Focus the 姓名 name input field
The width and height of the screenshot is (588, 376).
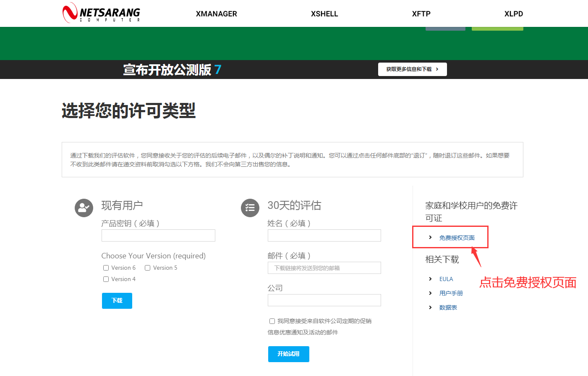click(324, 235)
